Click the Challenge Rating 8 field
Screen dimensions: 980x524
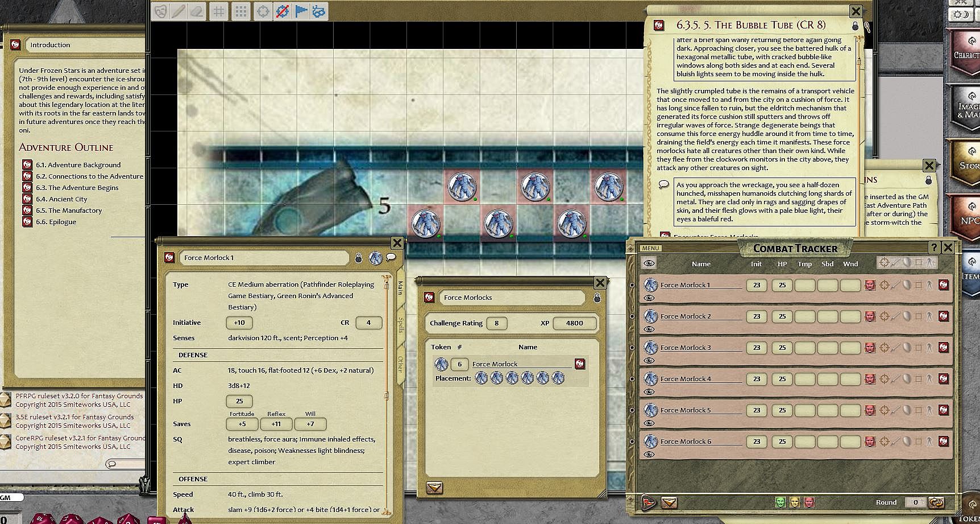tap(496, 323)
